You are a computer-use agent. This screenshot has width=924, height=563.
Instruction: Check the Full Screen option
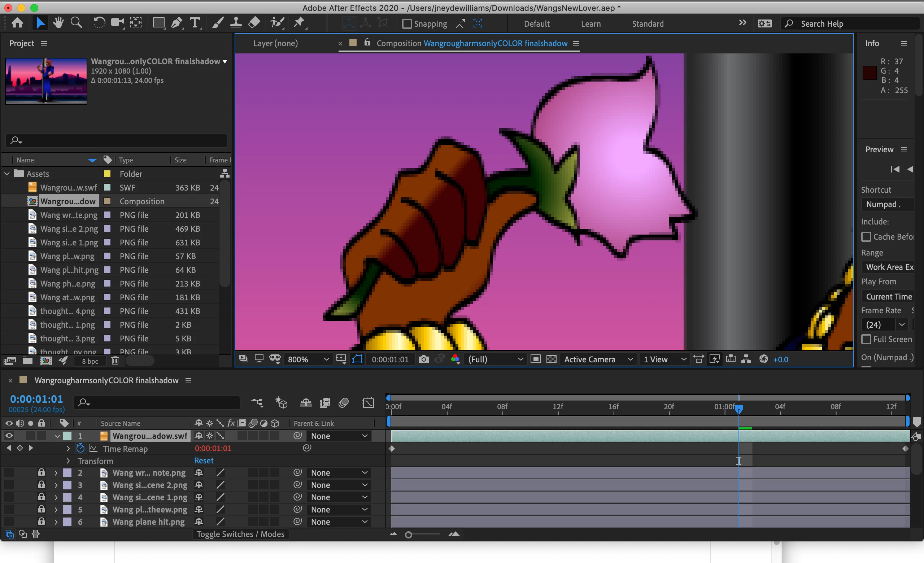pyautogui.click(x=866, y=339)
